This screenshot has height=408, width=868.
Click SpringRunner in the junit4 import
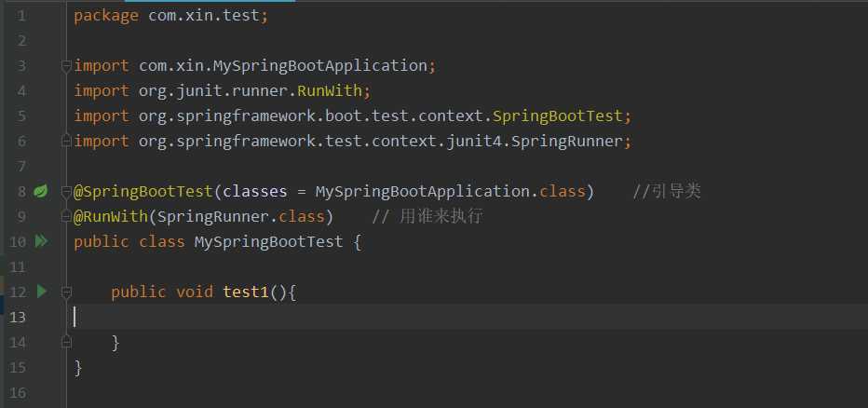pos(567,142)
